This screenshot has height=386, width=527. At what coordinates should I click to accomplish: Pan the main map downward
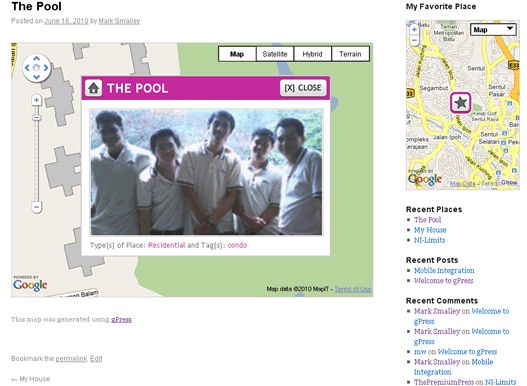[x=37, y=77]
